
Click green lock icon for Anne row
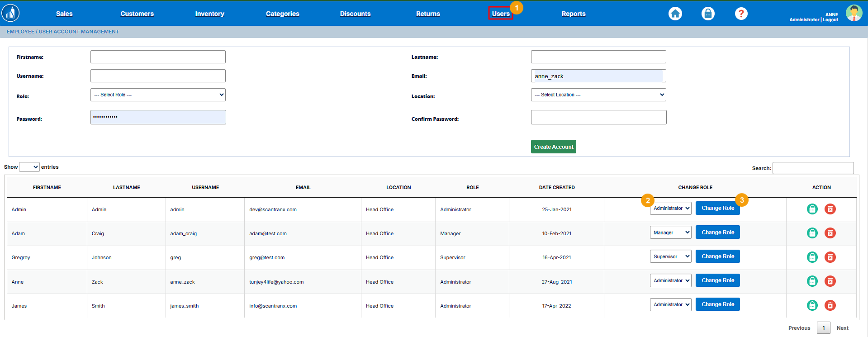tap(812, 281)
